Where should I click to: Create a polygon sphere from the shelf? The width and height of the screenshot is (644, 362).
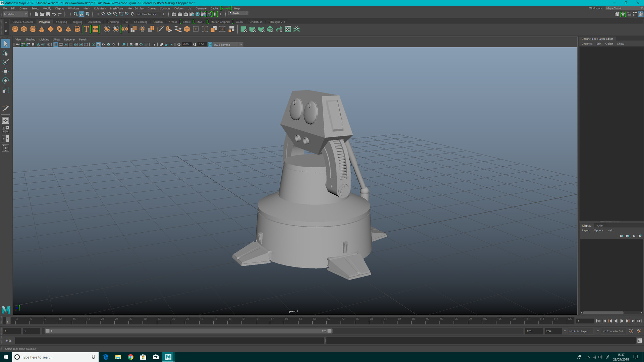[x=15, y=29]
